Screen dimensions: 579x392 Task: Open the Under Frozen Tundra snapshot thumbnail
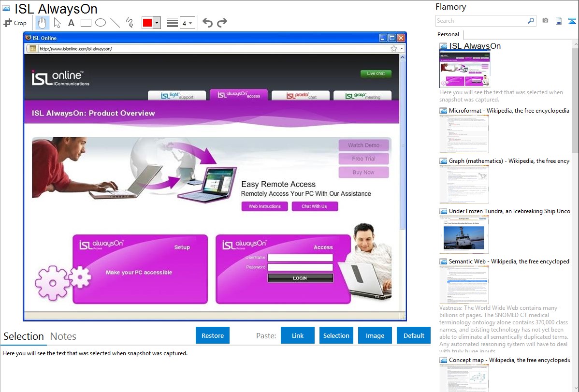click(x=464, y=234)
